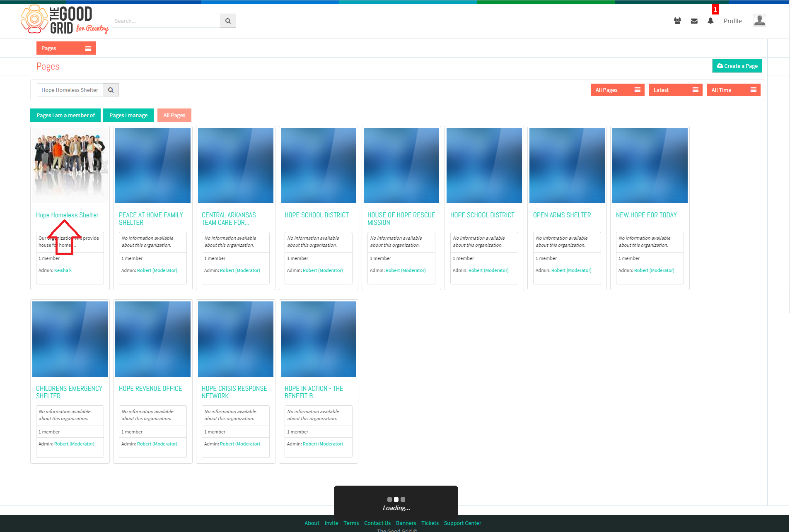Open the Contact Us footer link
790x532 pixels.
pos(377,523)
